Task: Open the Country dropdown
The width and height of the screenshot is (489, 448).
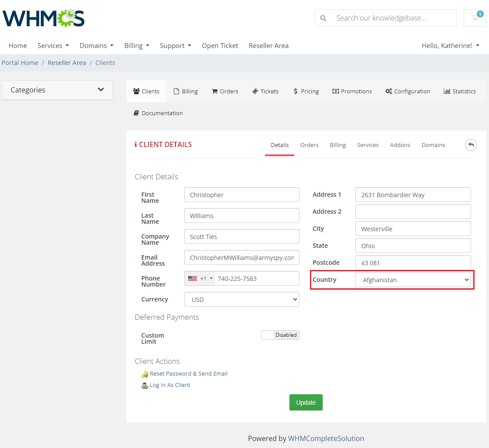Action: (x=413, y=280)
